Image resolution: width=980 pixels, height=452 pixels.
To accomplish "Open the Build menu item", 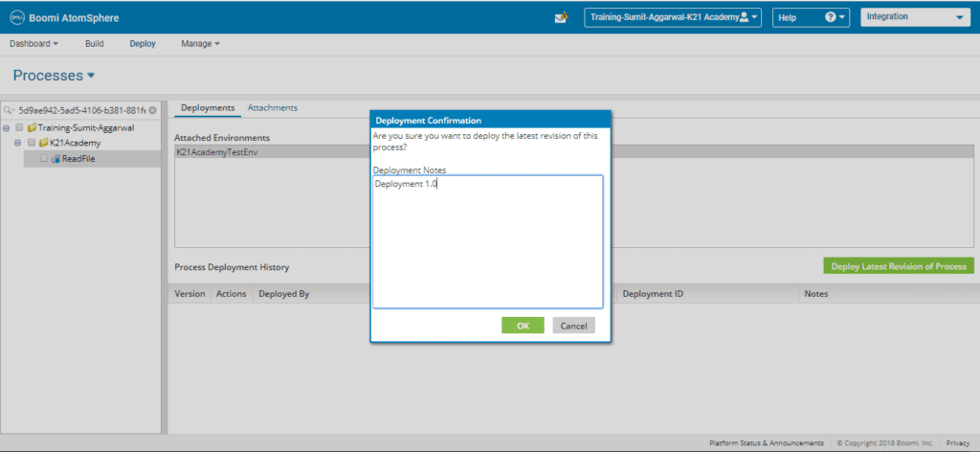I will (x=95, y=44).
